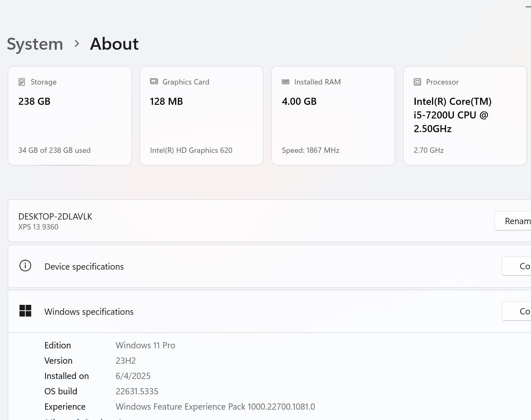Select the XPS 13 9360 model text

[38, 227]
